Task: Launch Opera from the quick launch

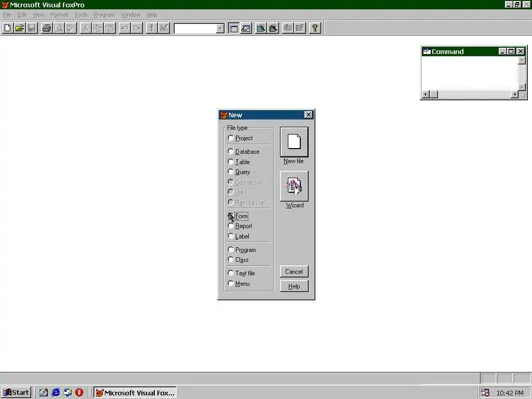Action: pos(79,393)
